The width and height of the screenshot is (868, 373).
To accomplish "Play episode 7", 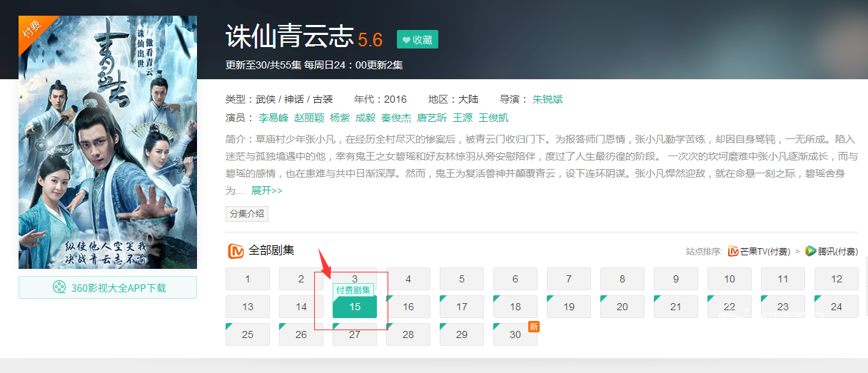I will pyautogui.click(x=569, y=279).
